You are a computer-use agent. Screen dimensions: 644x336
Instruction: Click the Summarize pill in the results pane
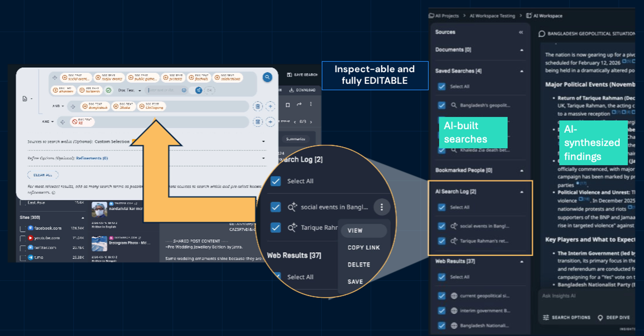[296, 139]
